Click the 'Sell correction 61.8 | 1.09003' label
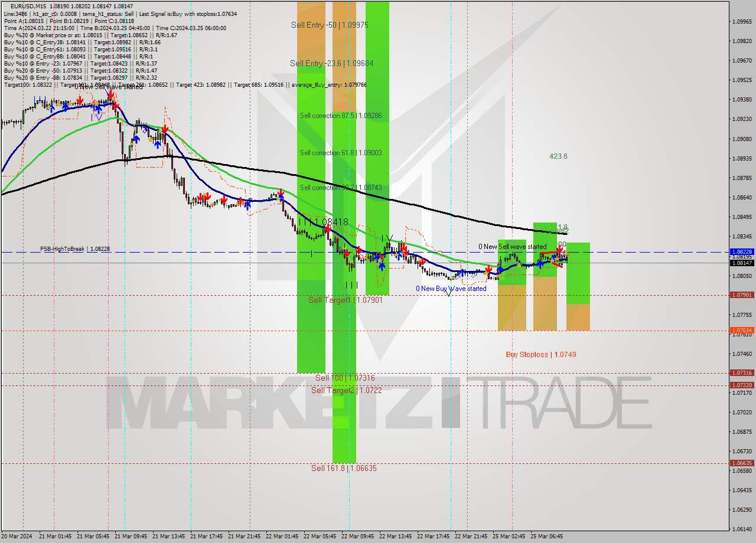The height and width of the screenshot is (543, 756). 341,153
